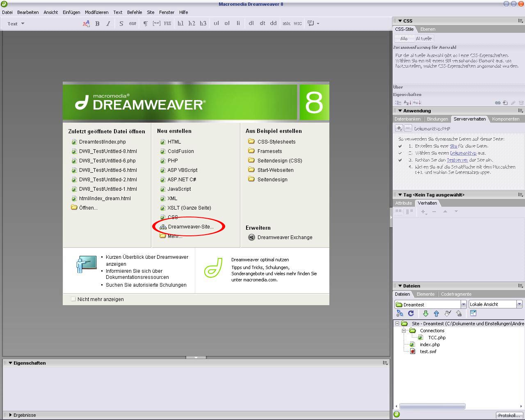
Task: Click the h2 heading toolbar icon
Action: [x=192, y=23]
